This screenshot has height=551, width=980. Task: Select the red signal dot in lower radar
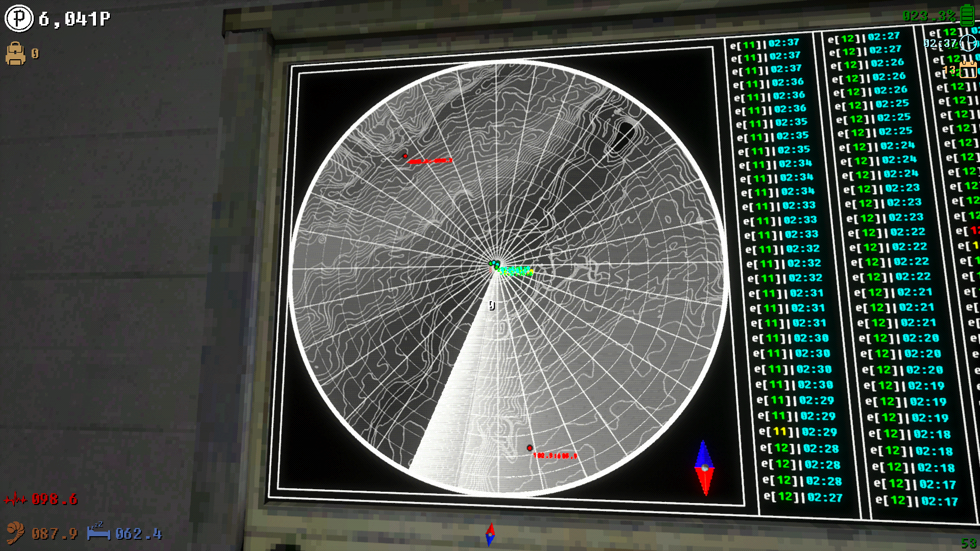pos(530,448)
